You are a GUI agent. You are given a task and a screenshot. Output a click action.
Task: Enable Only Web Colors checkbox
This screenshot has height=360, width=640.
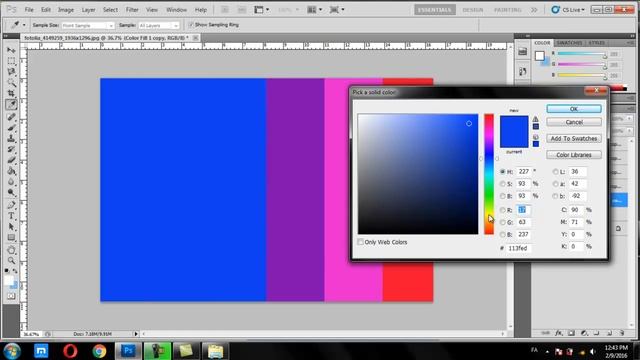tap(360, 242)
